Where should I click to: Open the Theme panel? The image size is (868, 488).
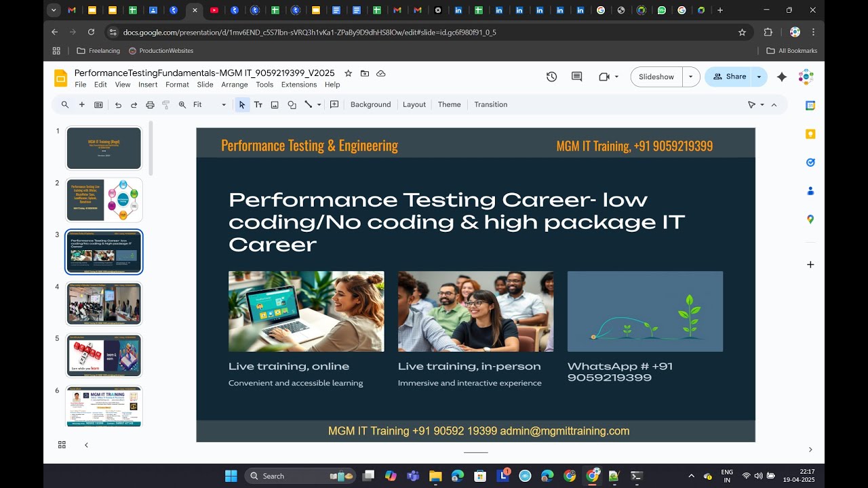[449, 104]
